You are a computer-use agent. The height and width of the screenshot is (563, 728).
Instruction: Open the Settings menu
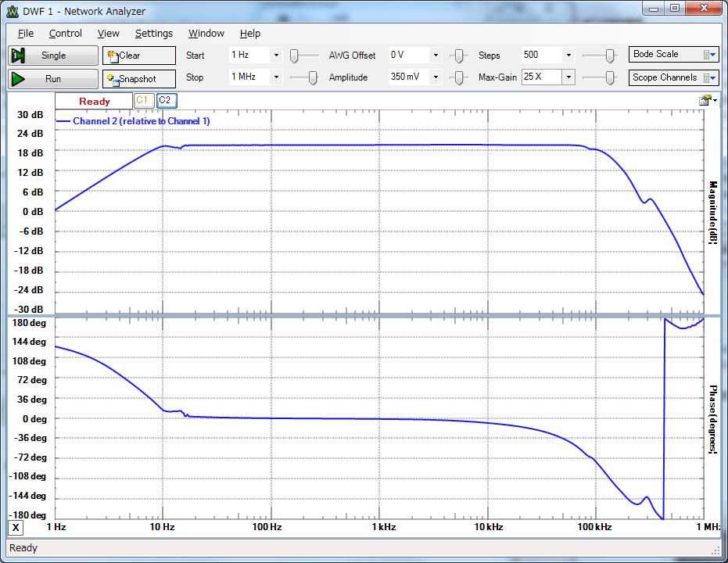153,34
